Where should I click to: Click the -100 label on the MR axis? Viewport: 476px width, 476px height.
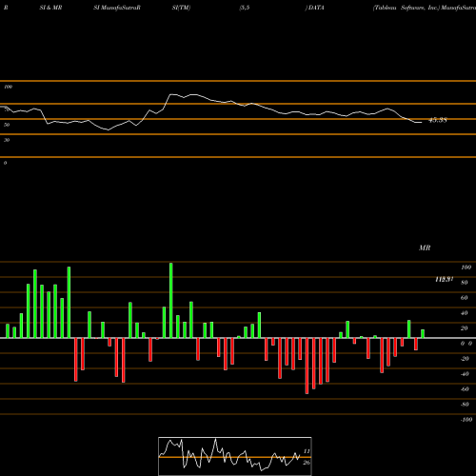tap(466, 420)
